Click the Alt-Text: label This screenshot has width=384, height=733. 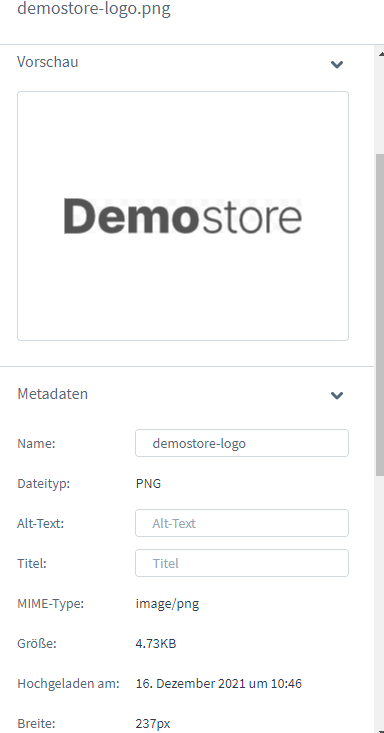point(41,524)
